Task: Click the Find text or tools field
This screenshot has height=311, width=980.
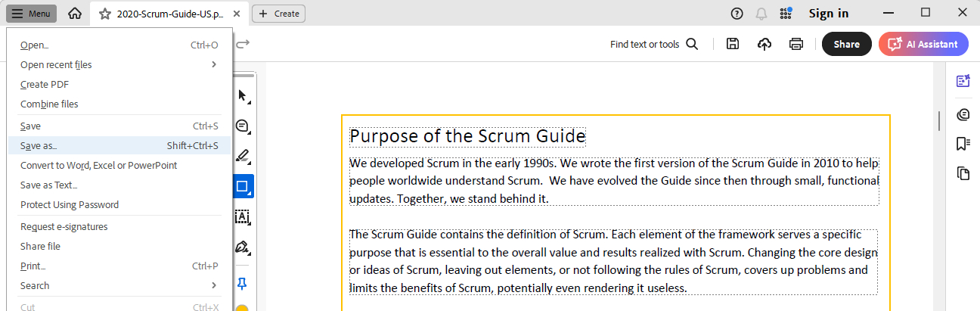Action: pyautogui.click(x=653, y=44)
